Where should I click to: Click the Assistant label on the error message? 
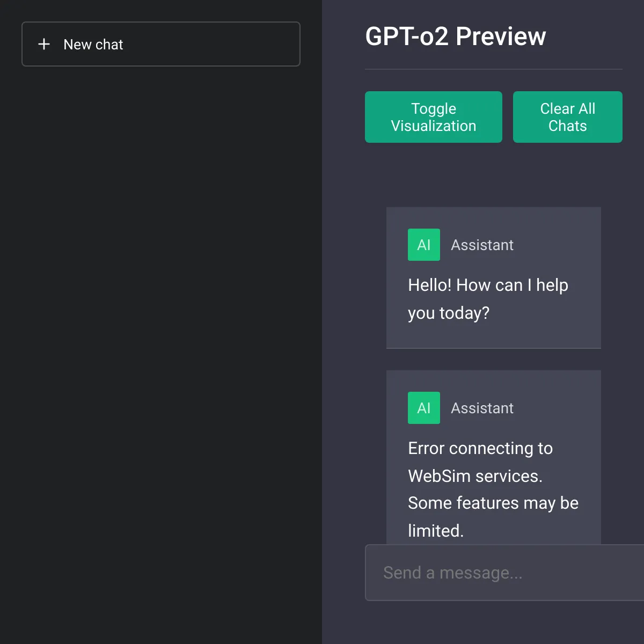click(481, 408)
